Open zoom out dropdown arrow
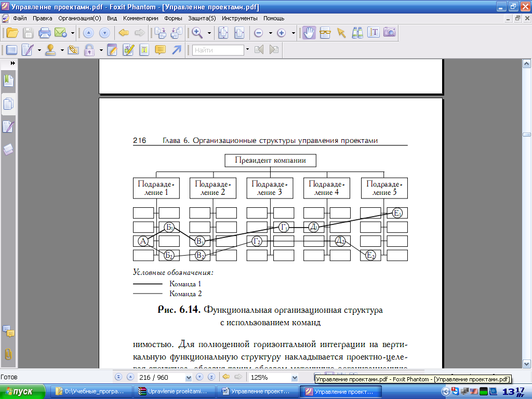Image resolution: width=532 pixels, height=399 pixels. pyautogui.click(x=270, y=33)
